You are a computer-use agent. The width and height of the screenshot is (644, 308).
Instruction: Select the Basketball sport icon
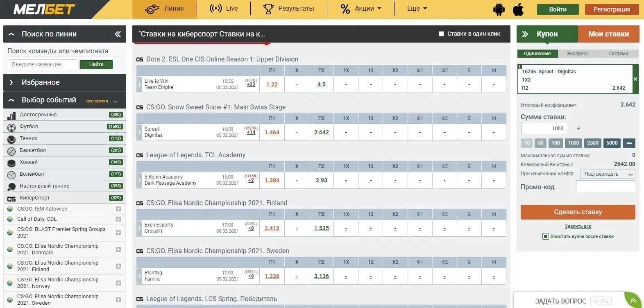pos(11,151)
